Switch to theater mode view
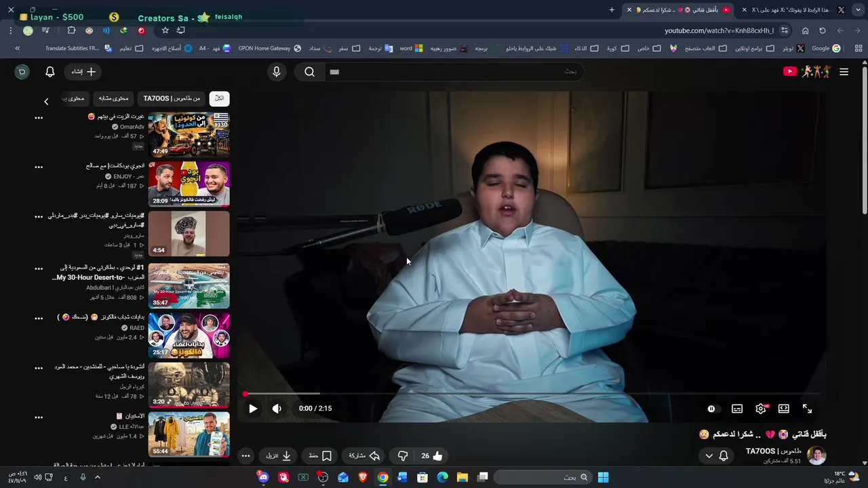 pyautogui.click(x=784, y=409)
